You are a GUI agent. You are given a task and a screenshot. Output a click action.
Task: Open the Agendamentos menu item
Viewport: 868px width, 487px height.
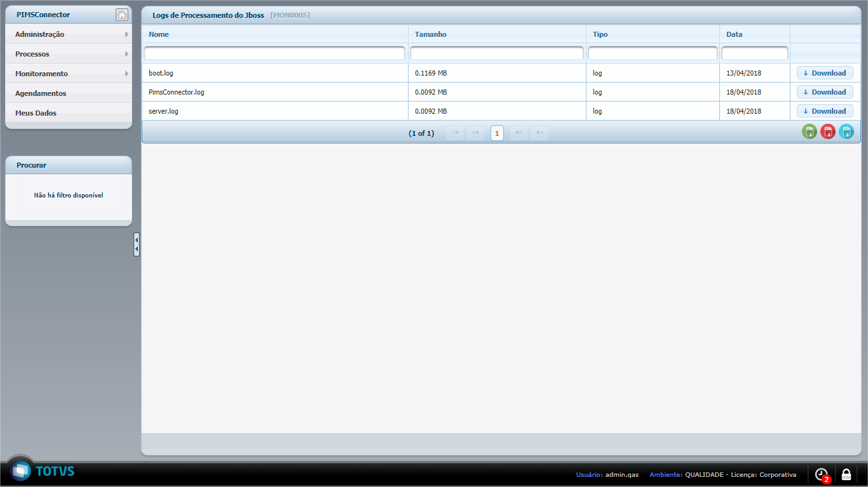point(69,93)
